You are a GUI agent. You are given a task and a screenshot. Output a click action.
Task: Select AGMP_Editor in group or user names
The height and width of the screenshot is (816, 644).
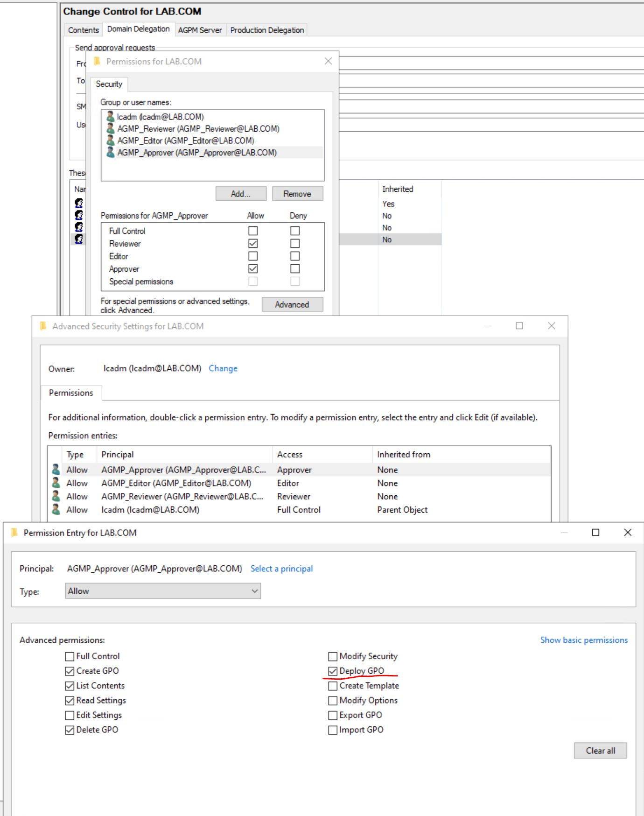[213, 141]
